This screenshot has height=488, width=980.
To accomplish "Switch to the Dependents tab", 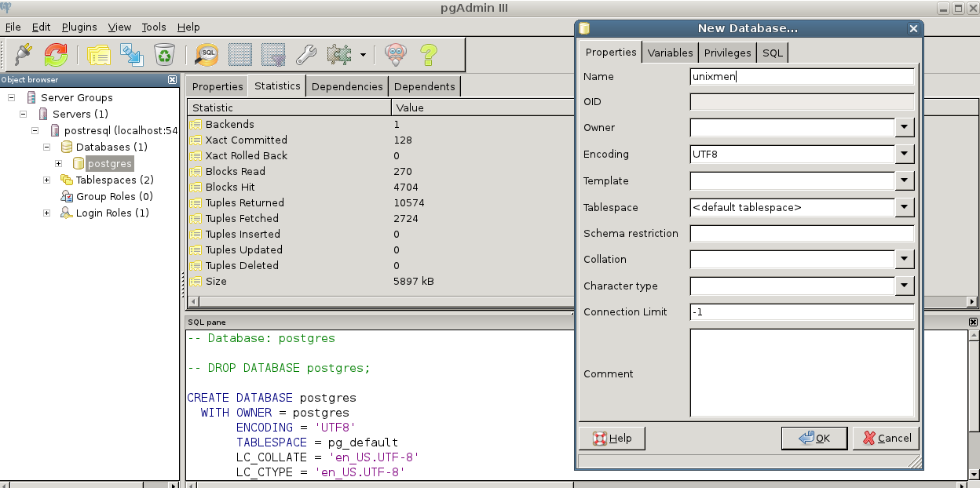I will click(x=425, y=86).
